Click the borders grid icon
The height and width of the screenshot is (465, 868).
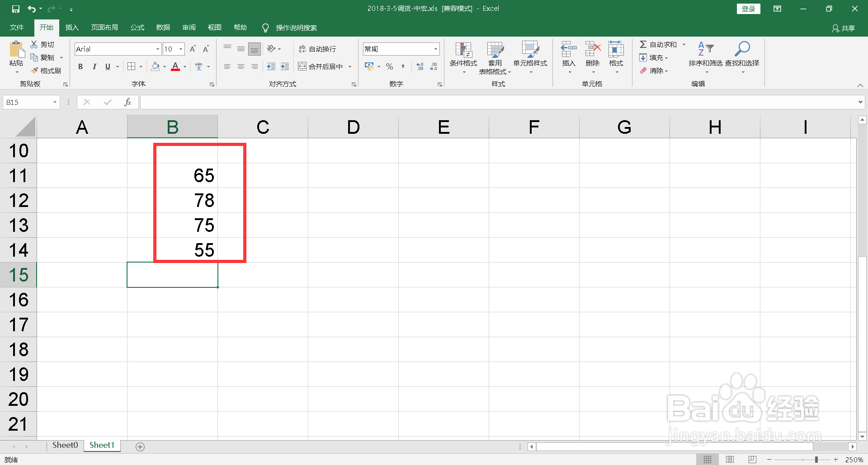131,66
